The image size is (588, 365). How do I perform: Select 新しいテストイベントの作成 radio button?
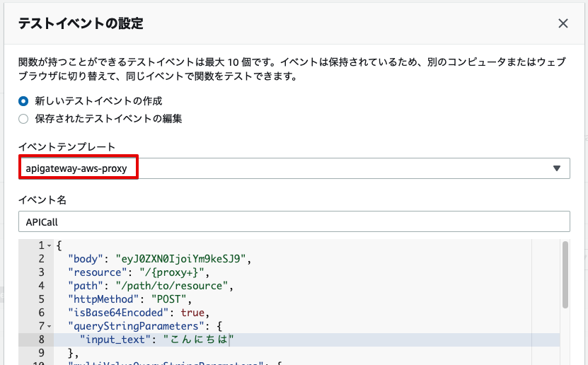tap(23, 101)
